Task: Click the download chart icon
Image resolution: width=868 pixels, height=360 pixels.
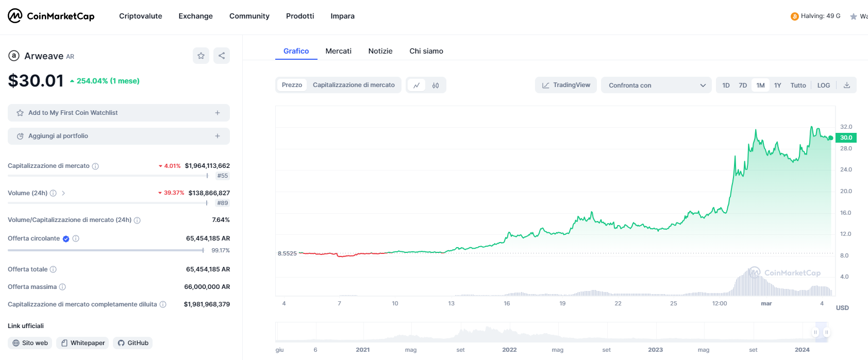Action: click(846, 85)
